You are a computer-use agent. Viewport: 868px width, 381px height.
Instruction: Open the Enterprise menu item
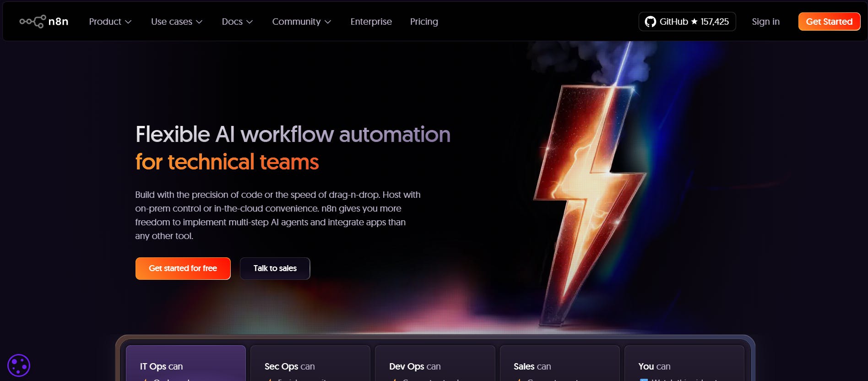tap(371, 22)
